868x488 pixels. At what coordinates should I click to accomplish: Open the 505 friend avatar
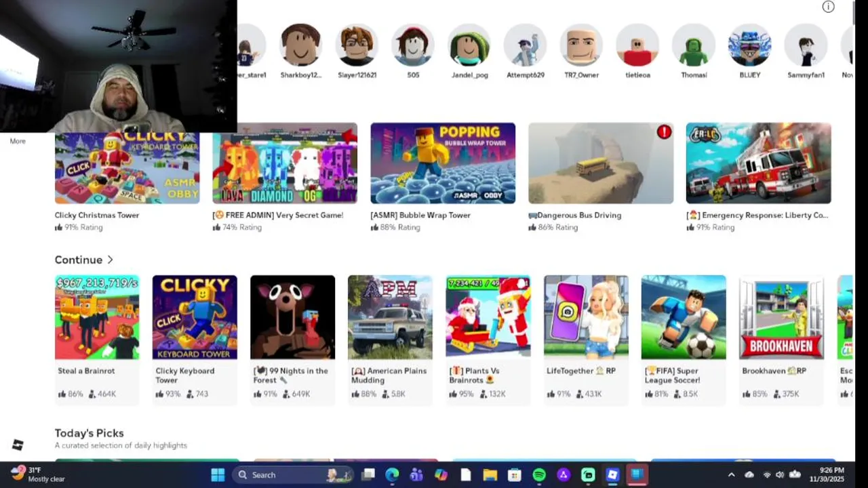click(x=413, y=45)
